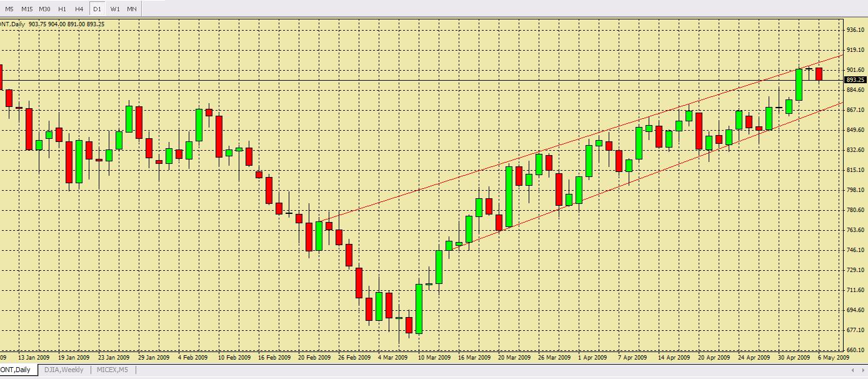The width and height of the screenshot is (868, 379).
Task: Click the 746.10 price scale label
Action: (855, 250)
